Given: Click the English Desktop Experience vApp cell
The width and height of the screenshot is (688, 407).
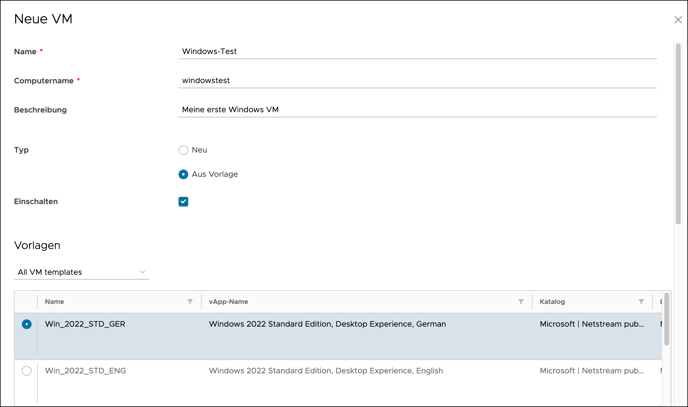Looking at the screenshot, I should (326, 371).
